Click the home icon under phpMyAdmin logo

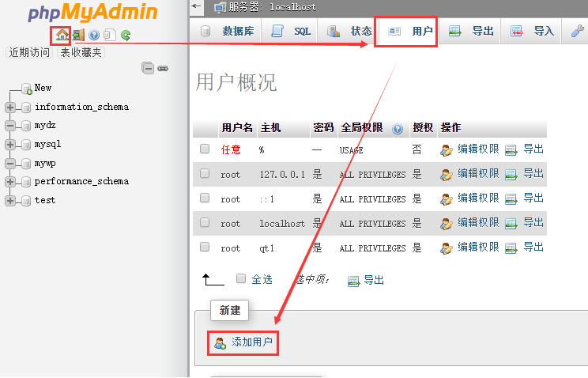pos(62,35)
